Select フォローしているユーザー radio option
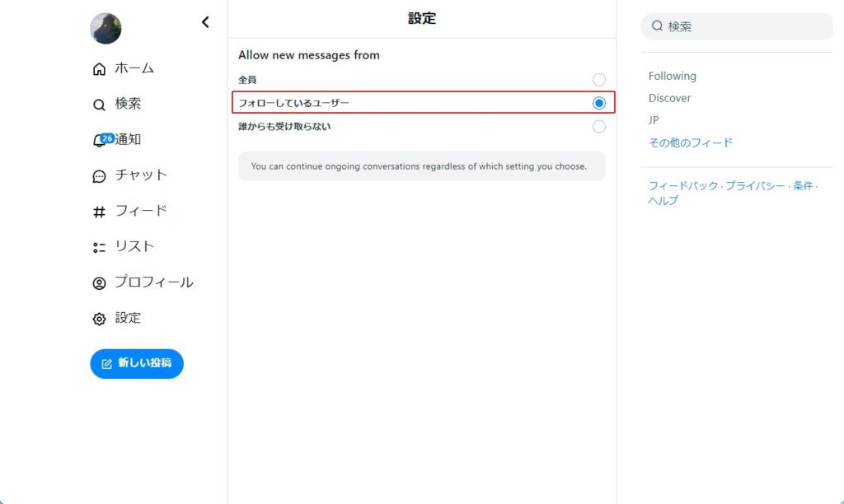 tap(599, 103)
